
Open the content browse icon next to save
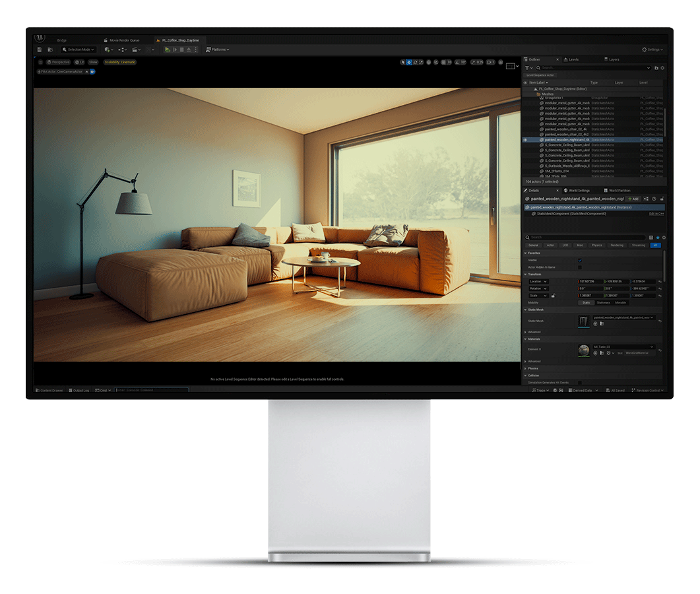pyautogui.click(x=50, y=49)
